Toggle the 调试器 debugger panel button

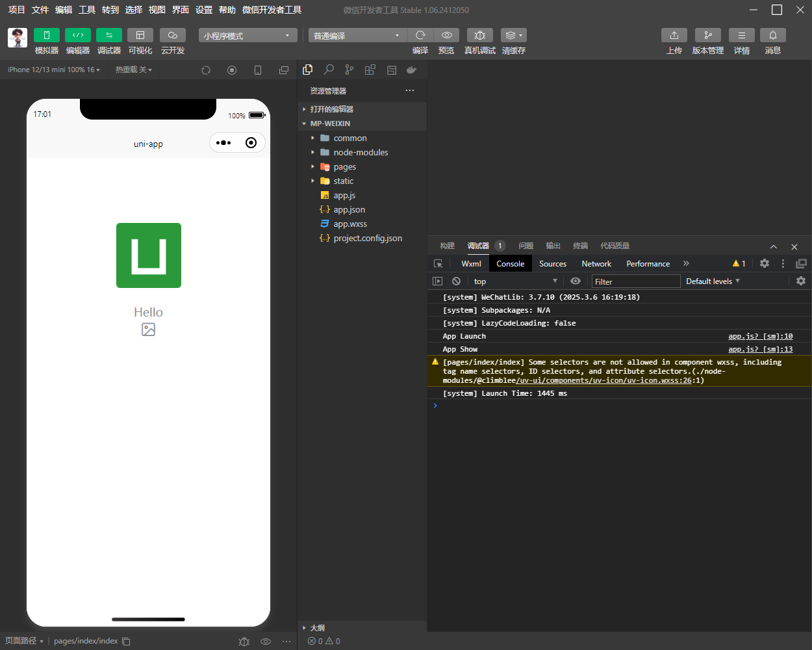coord(109,35)
